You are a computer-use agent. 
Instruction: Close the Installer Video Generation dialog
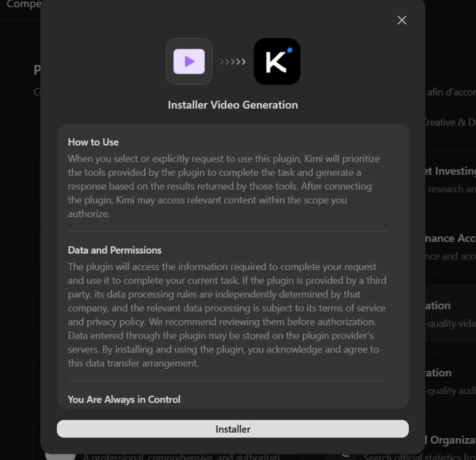402,20
